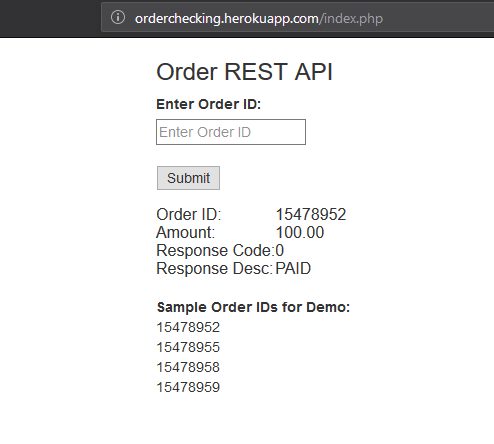Viewport: 494px width, 444px height.
Task: Click the Submit button
Action: pos(188,178)
